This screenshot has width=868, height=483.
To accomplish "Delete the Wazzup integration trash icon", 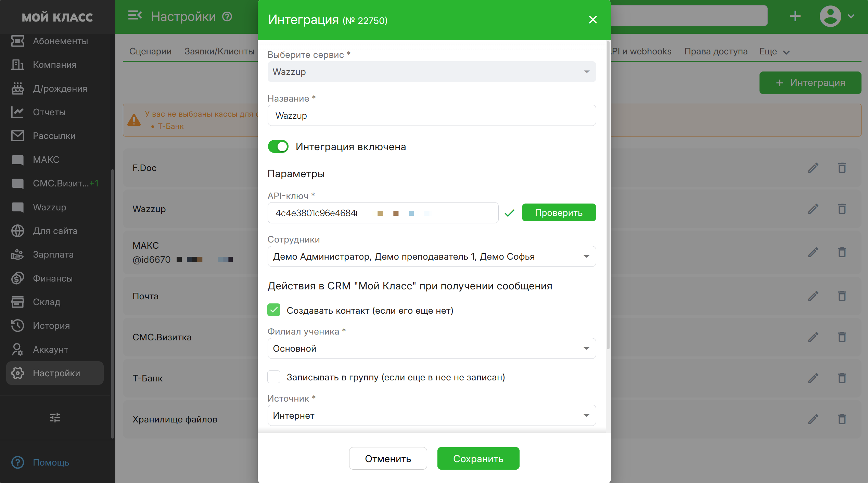I will pyautogui.click(x=842, y=209).
